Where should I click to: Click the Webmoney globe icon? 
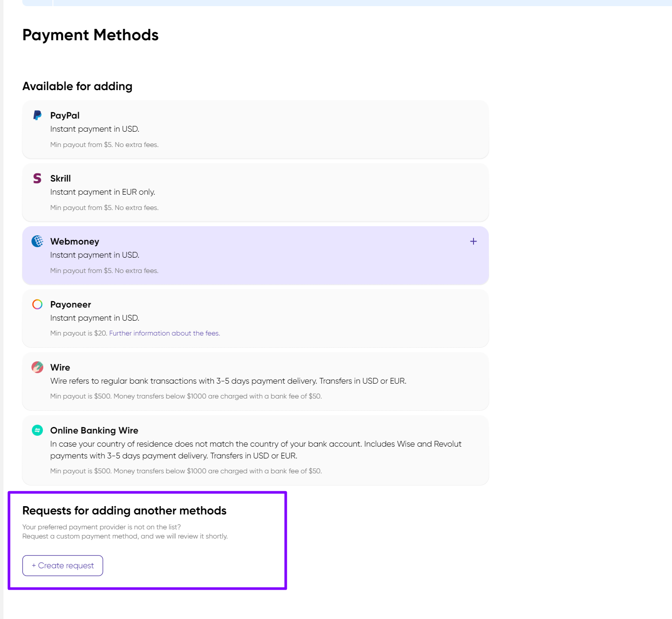coord(38,241)
